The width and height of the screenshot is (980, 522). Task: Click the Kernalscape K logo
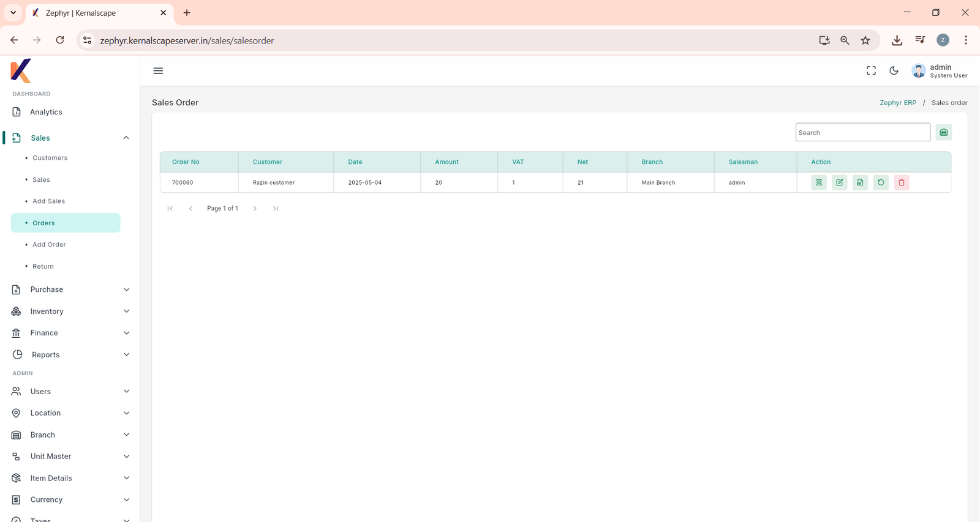coord(21,70)
